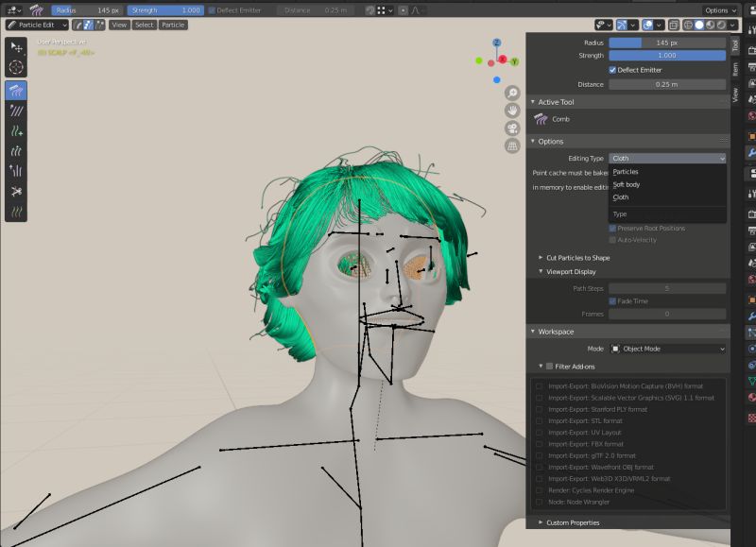Open the Particle menu in the header

173,26
